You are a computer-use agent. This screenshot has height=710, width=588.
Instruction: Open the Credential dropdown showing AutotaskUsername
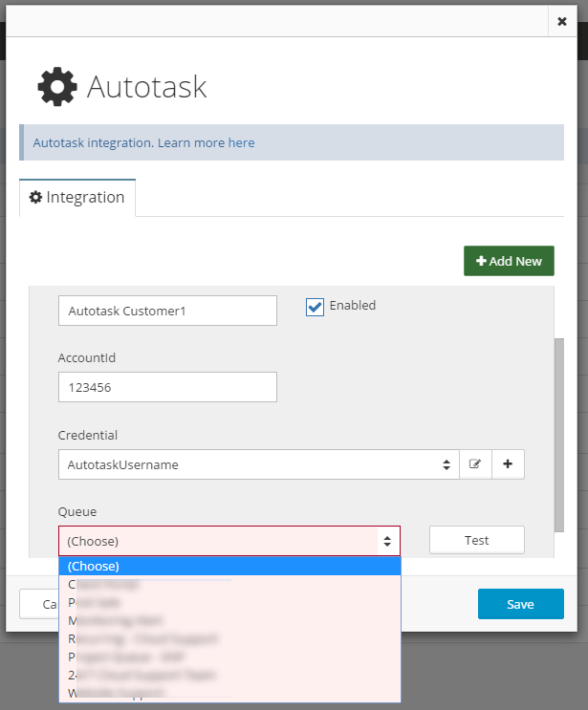click(x=259, y=464)
